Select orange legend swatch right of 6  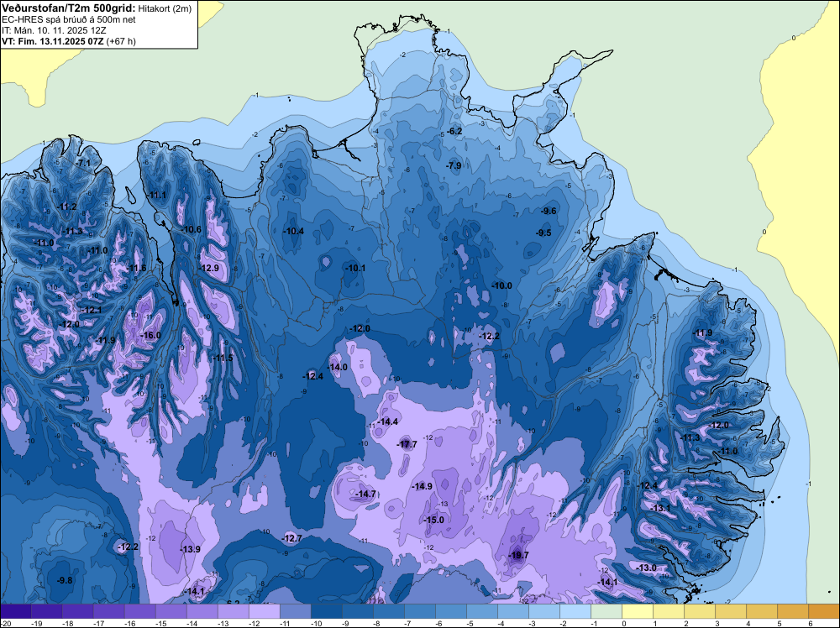[824, 611]
